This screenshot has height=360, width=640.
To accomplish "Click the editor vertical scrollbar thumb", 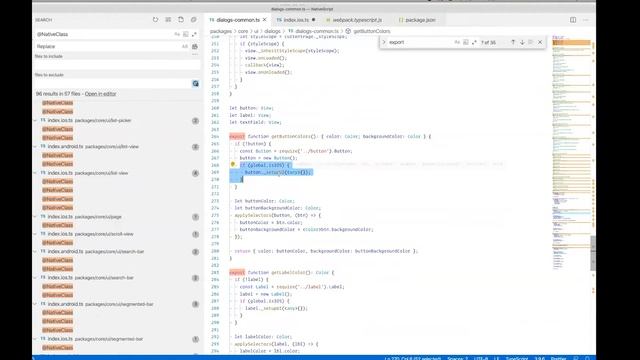I will (x=593, y=253).
